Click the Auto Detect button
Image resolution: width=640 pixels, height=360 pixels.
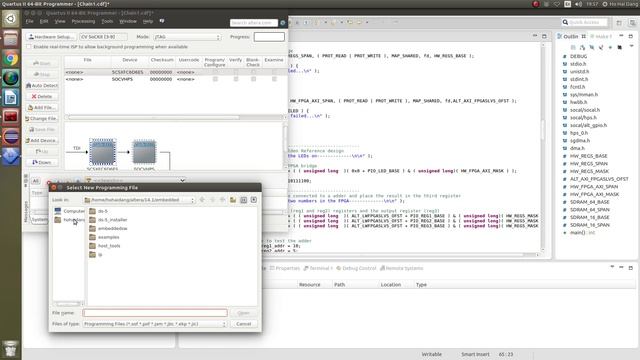(x=42, y=86)
